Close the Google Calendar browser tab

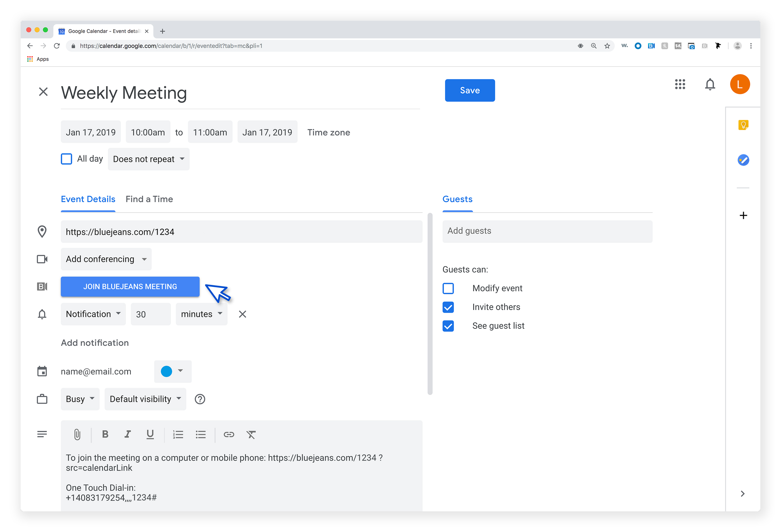coord(146,31)
